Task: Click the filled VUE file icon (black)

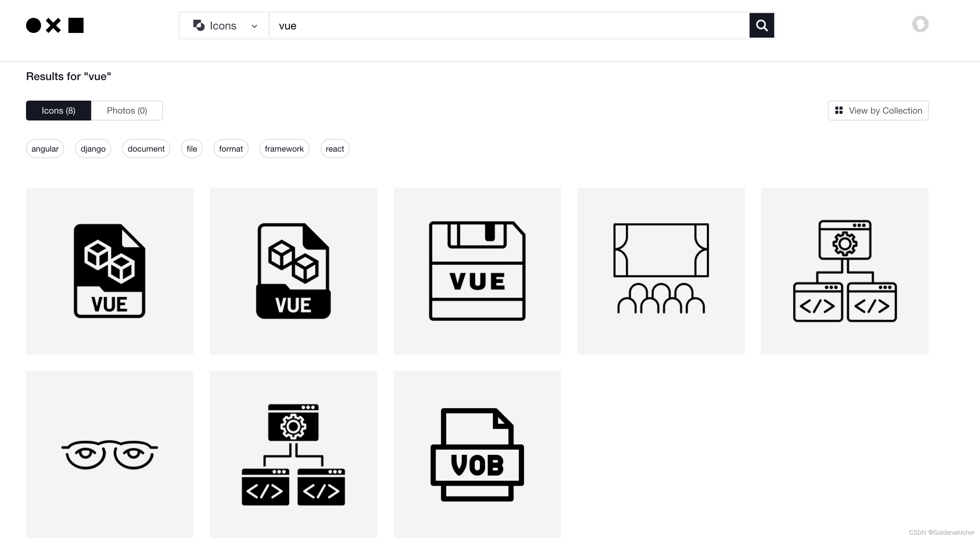Action: (x=109, y=270)
